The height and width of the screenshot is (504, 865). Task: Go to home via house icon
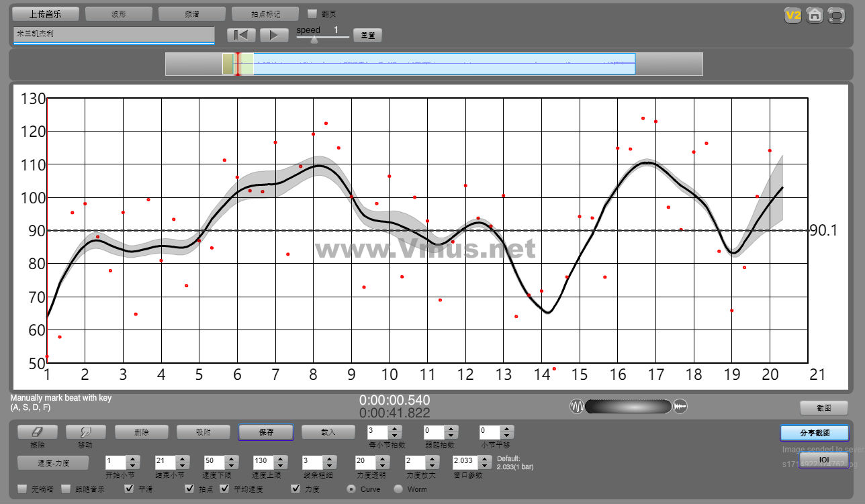[x=815, y=15]
